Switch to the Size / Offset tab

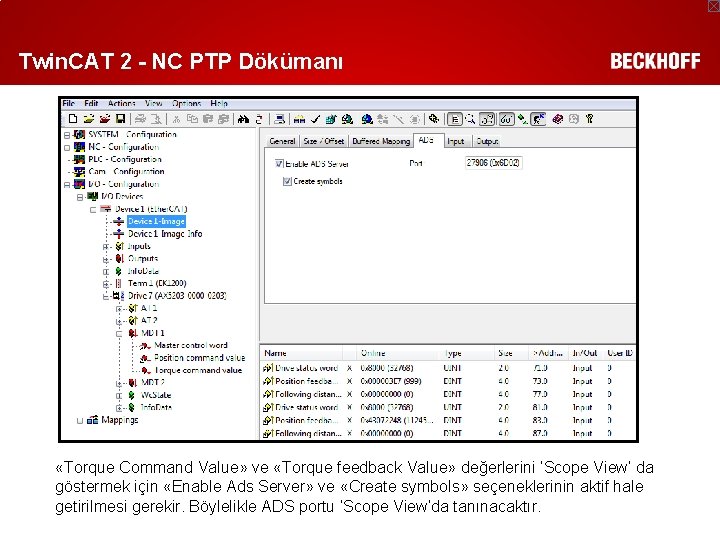pyautogui.click(x=324, y=141)
